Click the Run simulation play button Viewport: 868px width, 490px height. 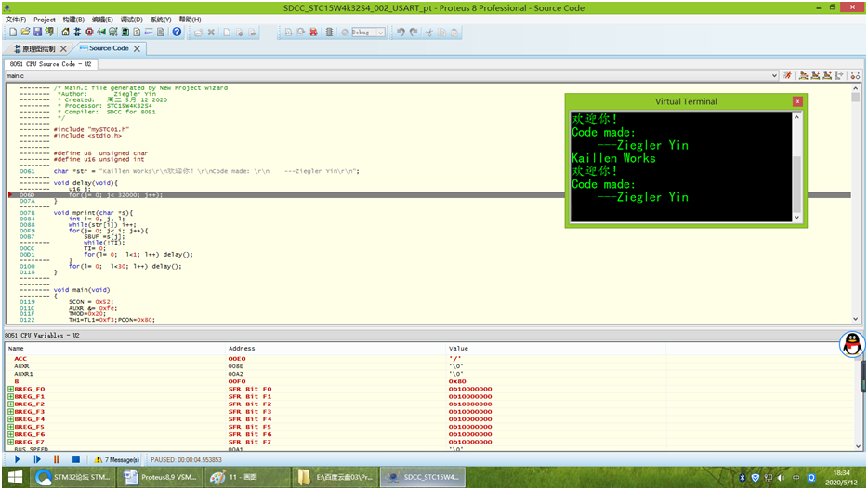(x=17, y=459)
